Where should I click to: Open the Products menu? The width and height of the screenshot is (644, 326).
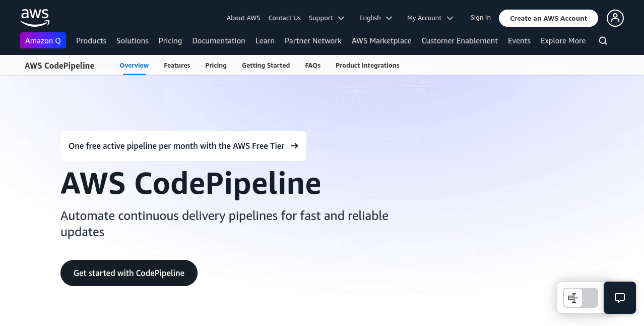coord(91,41)
